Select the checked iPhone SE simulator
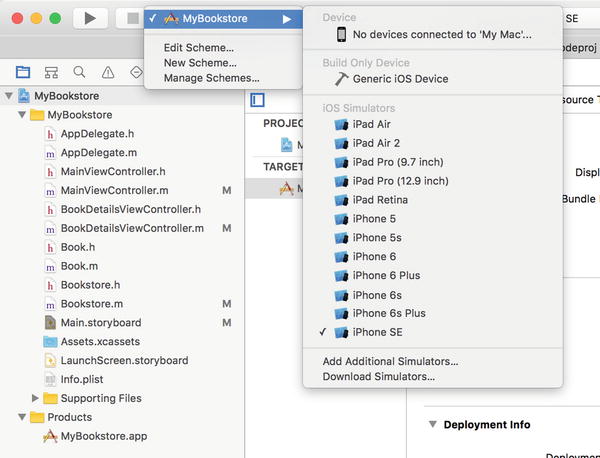This screenshot has height=458, width=600. pyautogui.click(x=433, y=332)
